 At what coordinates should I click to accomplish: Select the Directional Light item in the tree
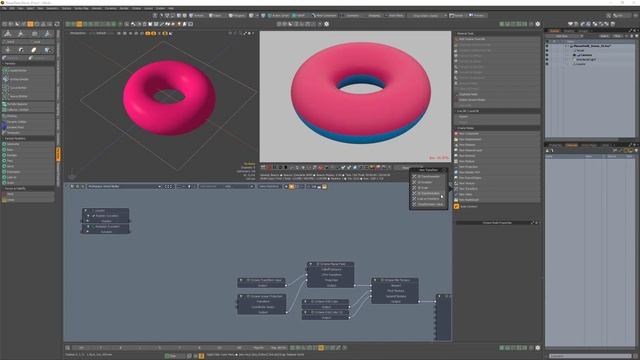pyautogui.click(x=587, y=60)
